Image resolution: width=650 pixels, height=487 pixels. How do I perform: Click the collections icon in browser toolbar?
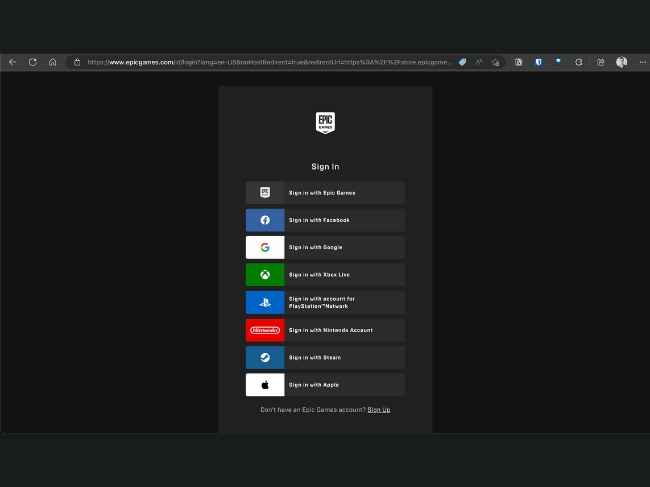pyautogui.click(x=600, y=62)
